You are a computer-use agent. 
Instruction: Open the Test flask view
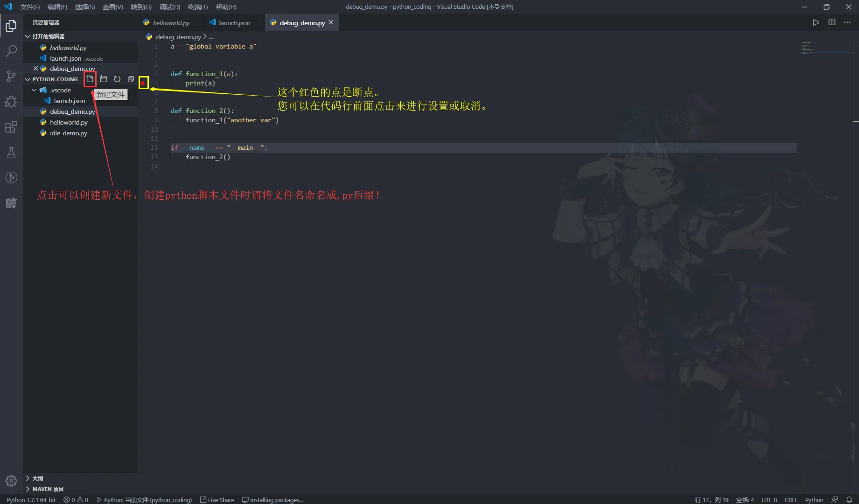pyautogui.click(x=11, y=152)
